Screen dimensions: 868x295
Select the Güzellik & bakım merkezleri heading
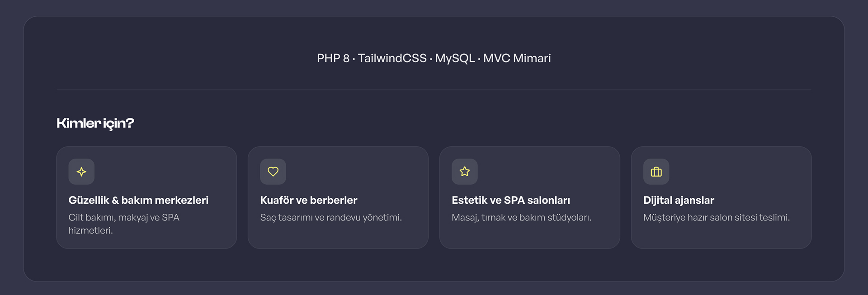point(138,200)
